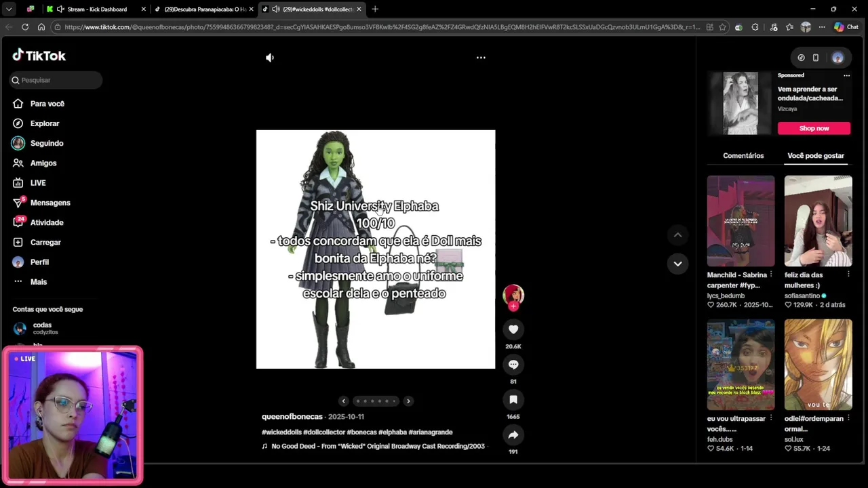The image size is (868, 488).
Task: Focus the Pesquisar search field
Action: (56, 80)
